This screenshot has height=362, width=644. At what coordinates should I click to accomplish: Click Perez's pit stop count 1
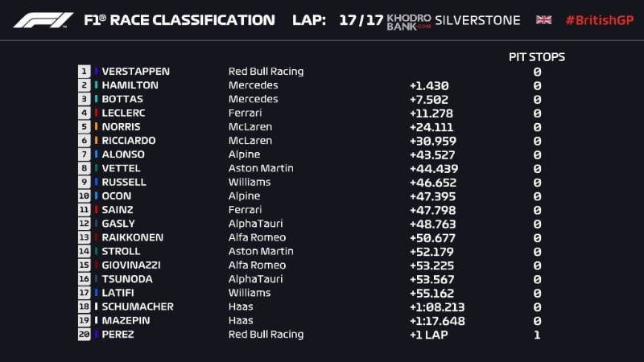[537, 335]
